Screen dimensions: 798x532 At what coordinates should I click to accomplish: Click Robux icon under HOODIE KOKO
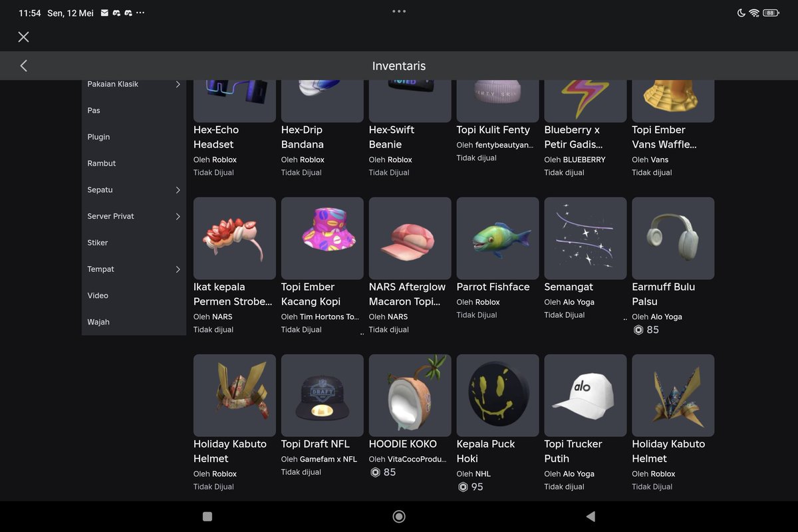(375, 472)
